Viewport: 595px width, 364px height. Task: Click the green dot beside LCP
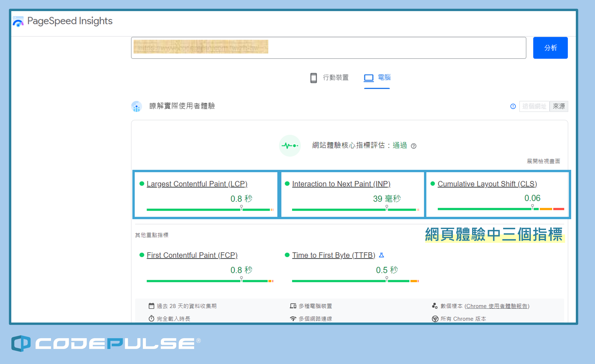coord(142,184)
